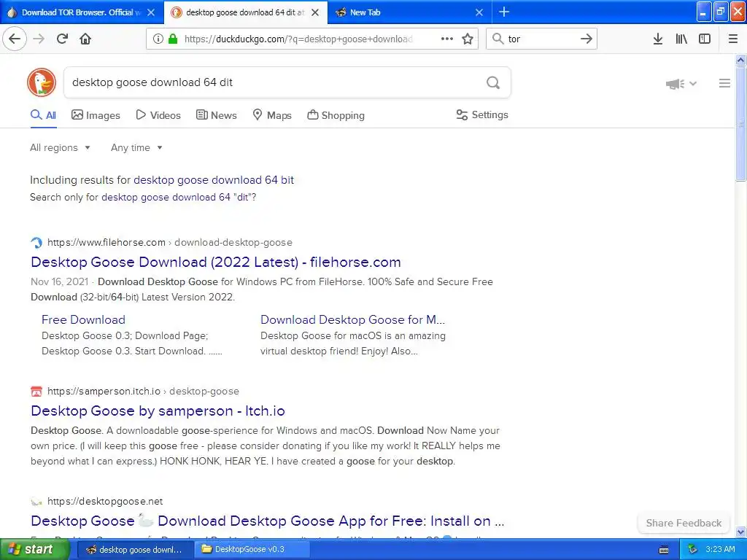Image resolution: width=747 pixels, height=560 pixels.
Task: Bookmark this page with the star
Action: click(468, 39)
